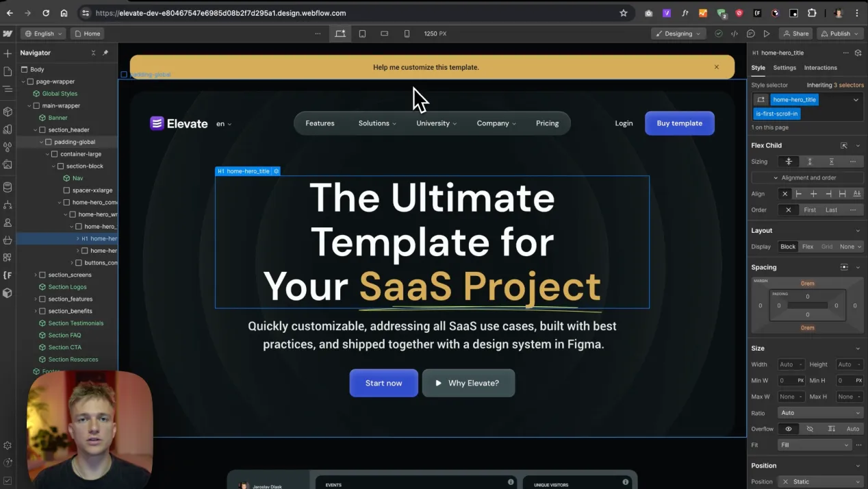
Task: Open University menu in site nav
Action: pos(436,123)
